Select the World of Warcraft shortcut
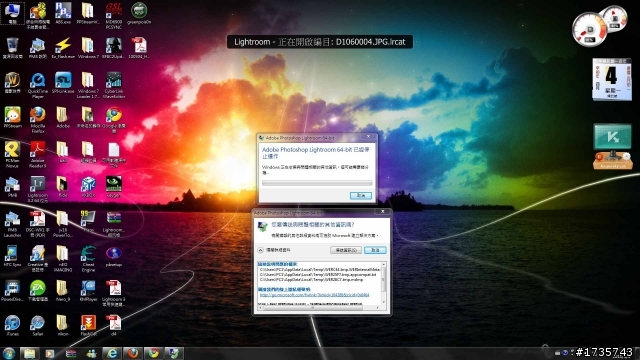640x360 pixels. [x=12, y=83]
